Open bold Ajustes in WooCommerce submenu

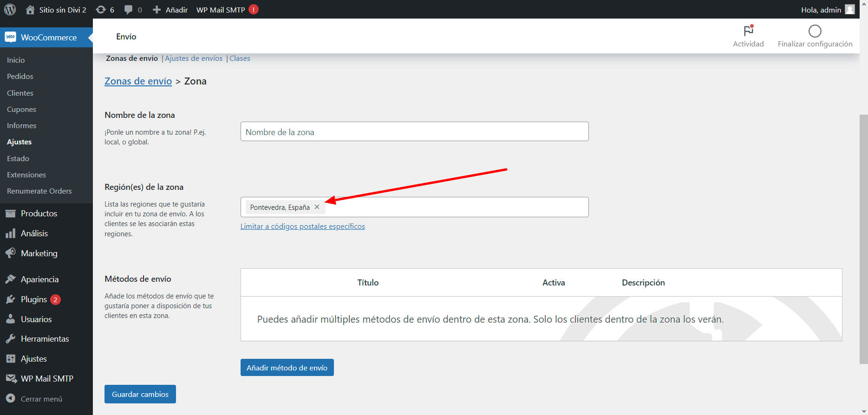[19, 142]
